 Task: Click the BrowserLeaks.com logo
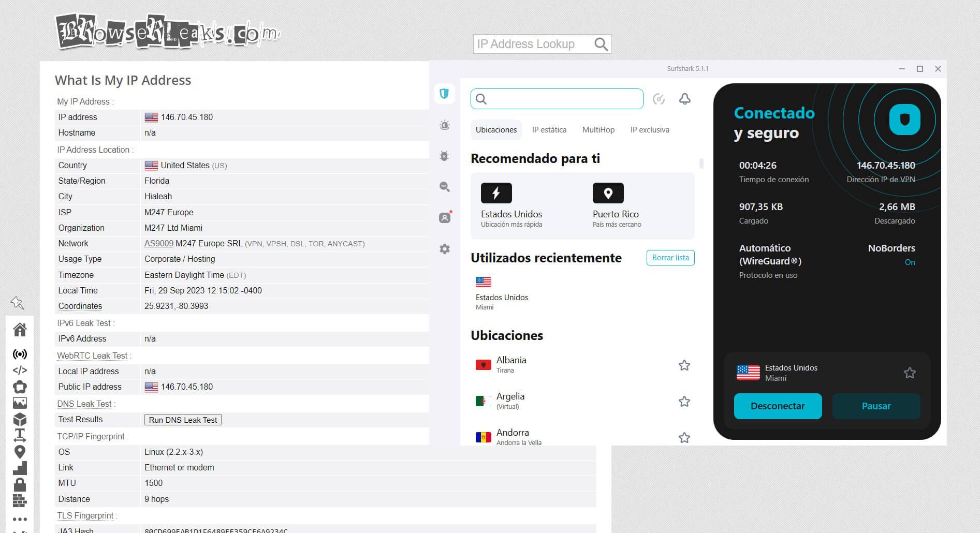167,32
